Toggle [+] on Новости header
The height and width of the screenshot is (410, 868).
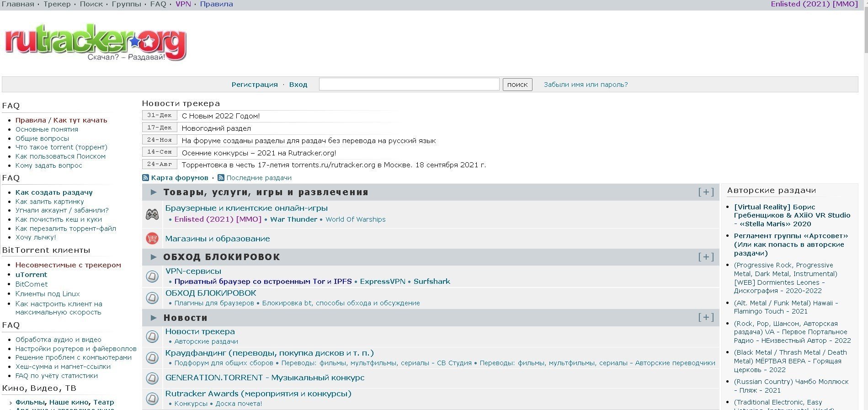[706, 317]
